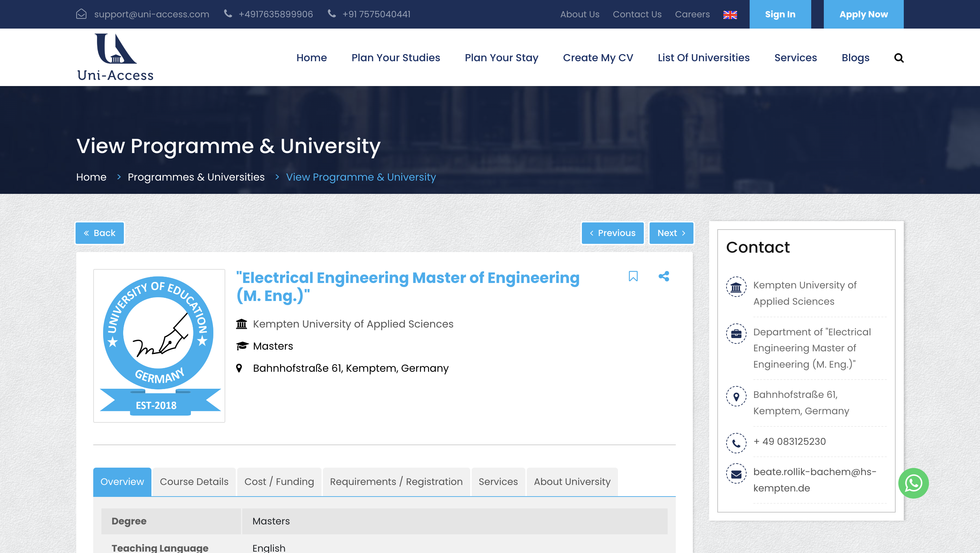Open the UK flag language selector

click(730, 14)
